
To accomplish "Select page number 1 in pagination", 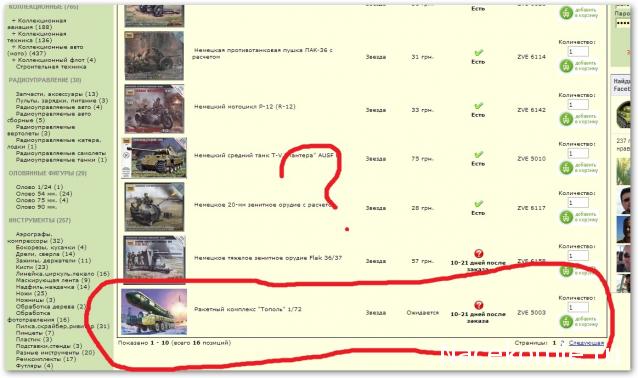I will [554, 343].
